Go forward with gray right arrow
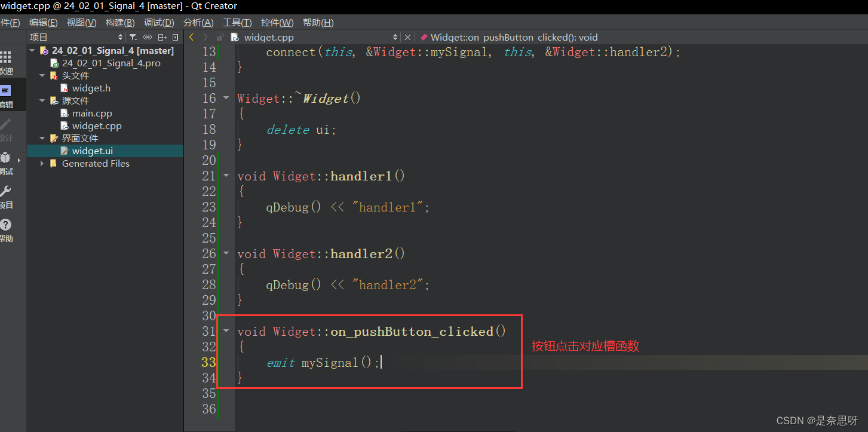Screen dimensions: 868x432 [x=206, y=37]
